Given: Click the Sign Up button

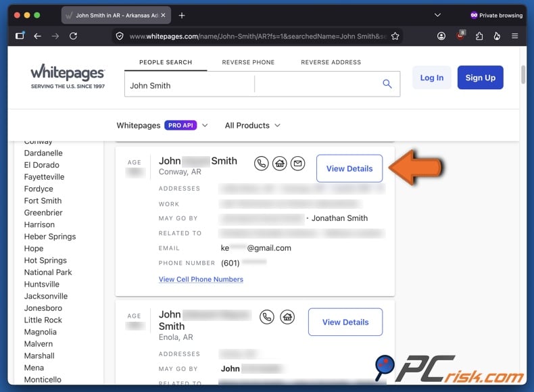Looking at the screenshot, I should click(x=480, y=78).
